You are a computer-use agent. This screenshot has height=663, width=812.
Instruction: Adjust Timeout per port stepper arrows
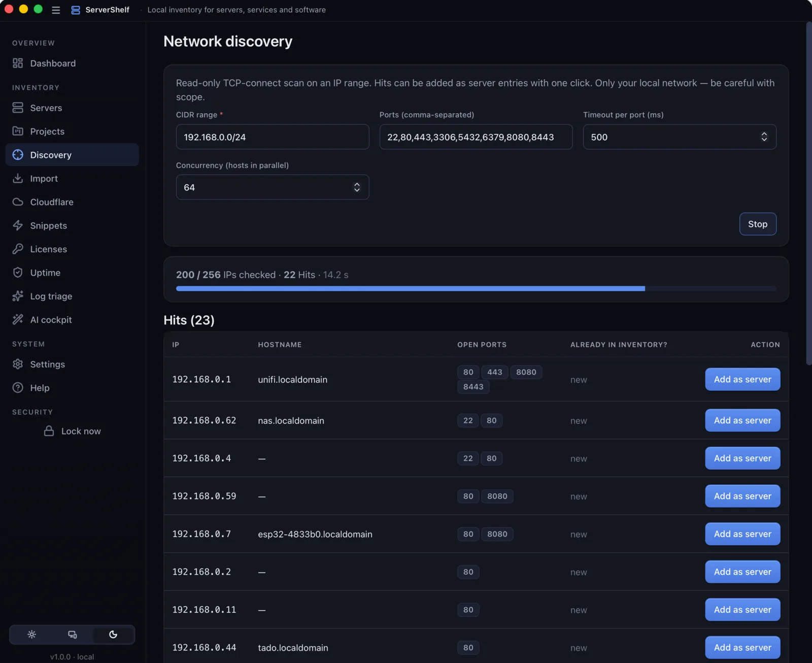[x=764, y=137]
